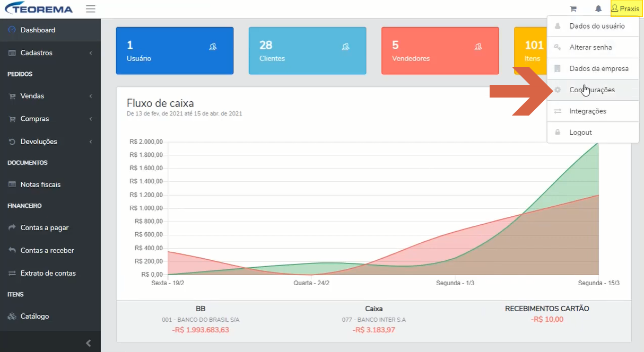Click the 'R$ 2.000,00' axis value
The height and width of the screenshot is (352, 644).
point(146,142)
